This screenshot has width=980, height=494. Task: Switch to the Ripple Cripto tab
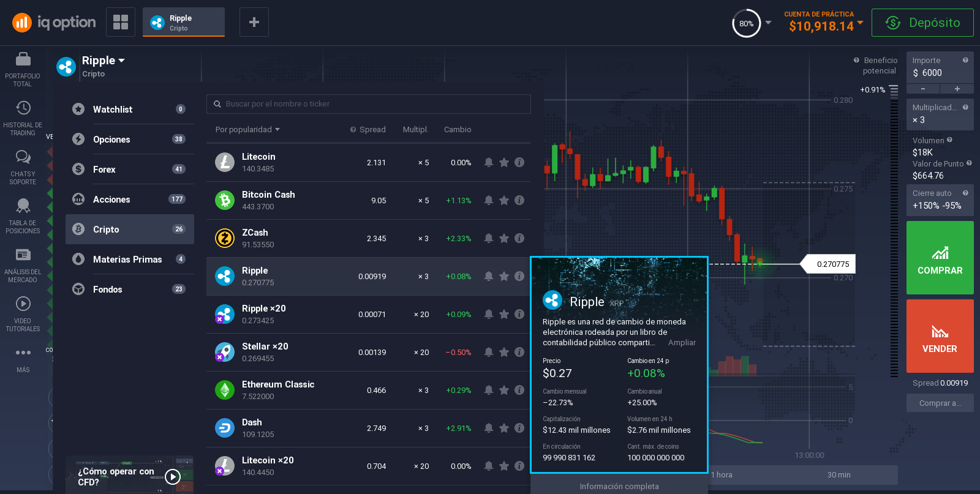[184, 22]
